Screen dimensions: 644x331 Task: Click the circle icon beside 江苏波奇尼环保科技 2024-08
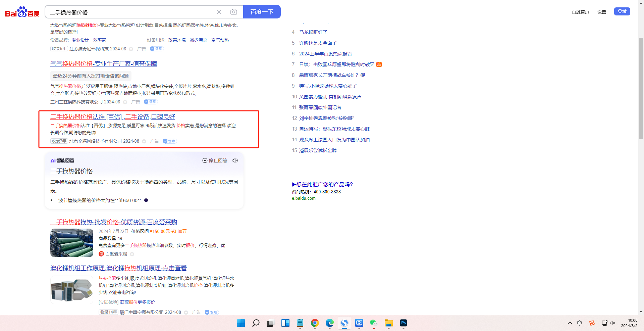(x=131, y=49)
